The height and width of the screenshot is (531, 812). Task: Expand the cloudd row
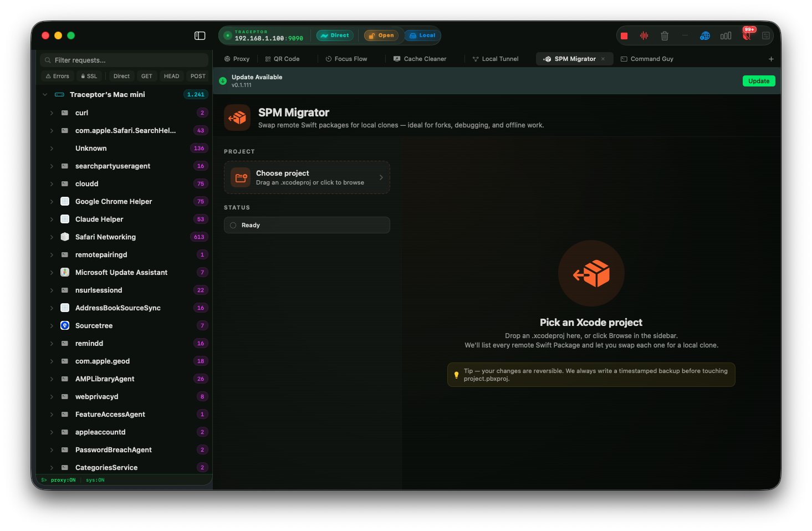[x=52, y=183]
